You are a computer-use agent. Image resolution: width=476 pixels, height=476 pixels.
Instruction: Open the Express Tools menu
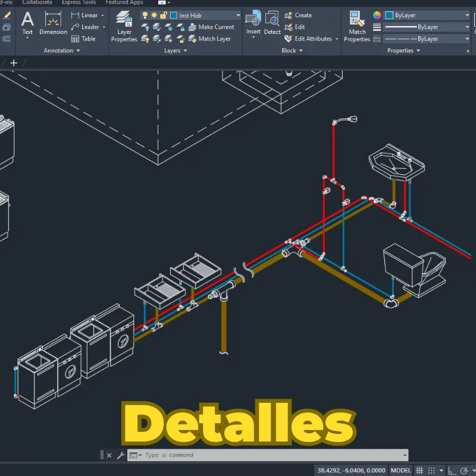coord(79,2)
